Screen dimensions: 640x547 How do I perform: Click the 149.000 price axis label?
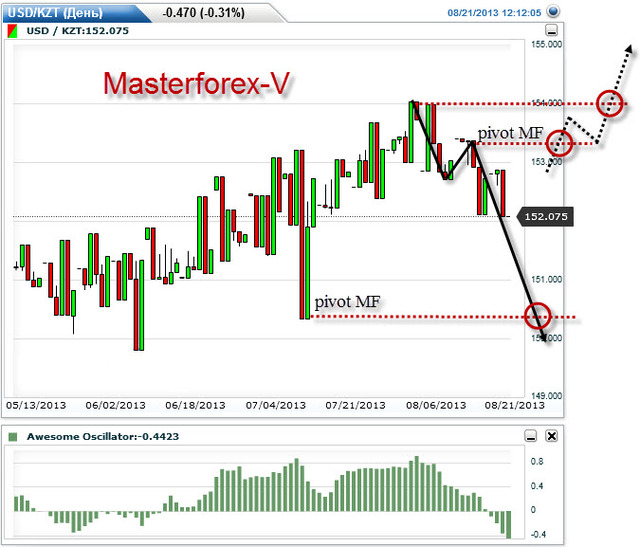[546, 396]
